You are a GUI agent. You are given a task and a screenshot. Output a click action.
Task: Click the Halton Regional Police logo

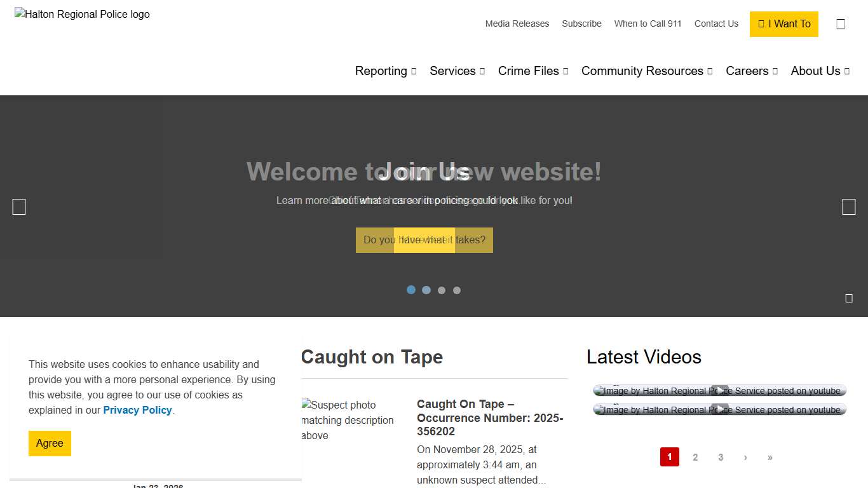pos(83,14)
